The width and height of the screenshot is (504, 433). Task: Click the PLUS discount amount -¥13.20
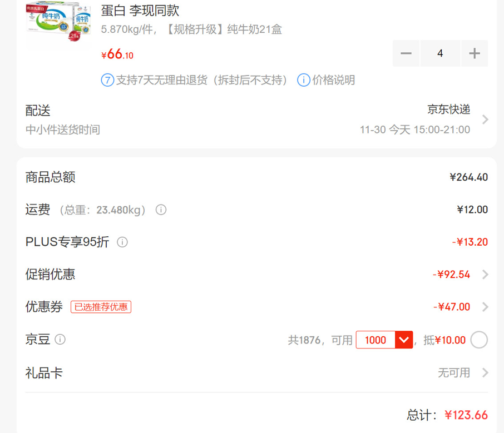[x=470, y=242]
